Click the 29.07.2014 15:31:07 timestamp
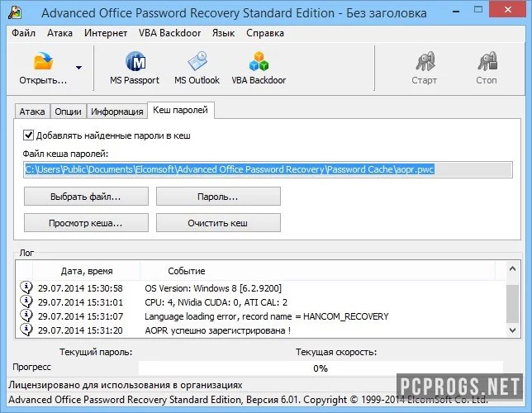The width and height of the screenshot is (532, 413). tap(80, 316)
